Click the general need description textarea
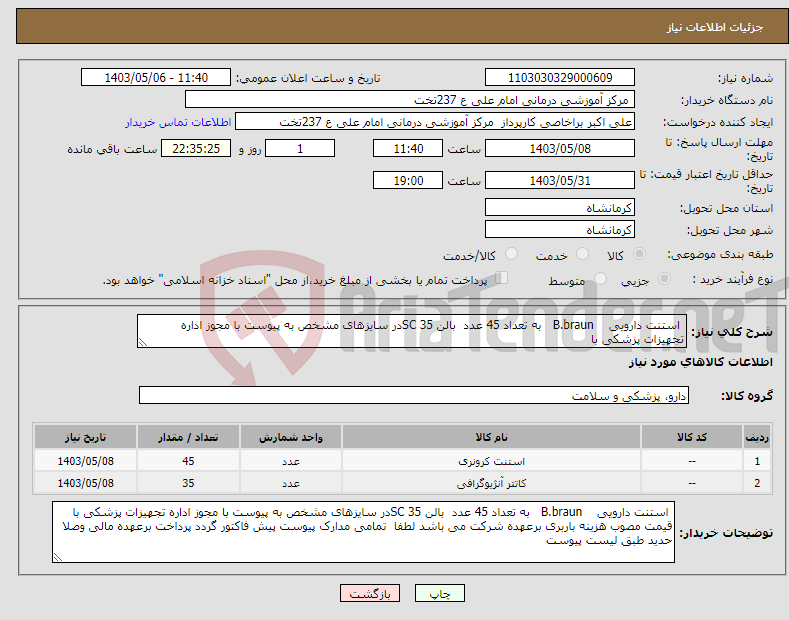 (412, 331)
